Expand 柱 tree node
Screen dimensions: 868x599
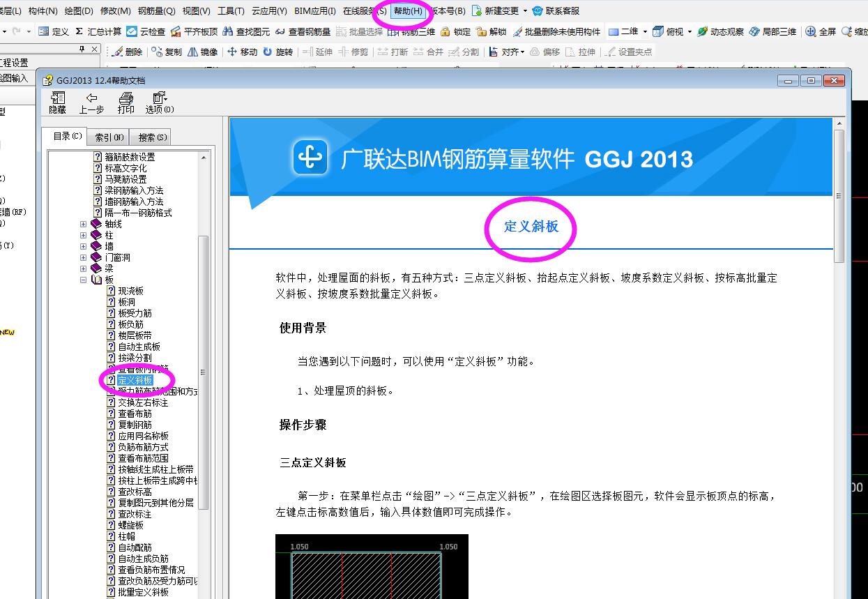point(84,236)
